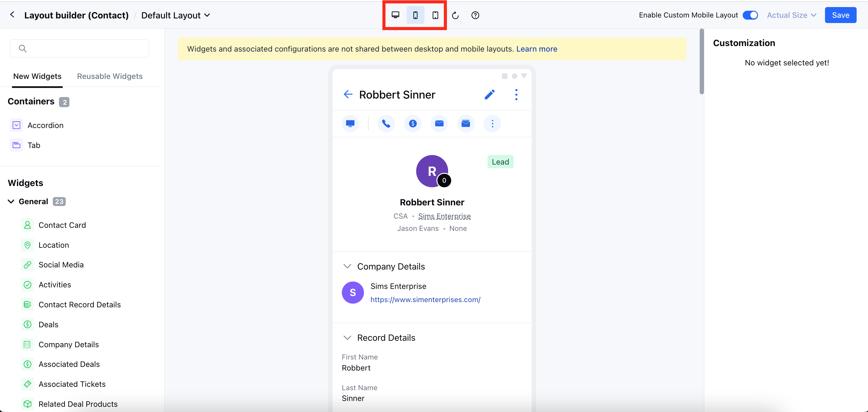Collapse the General widgets group
868x412 pixels.
[x=11, y=201]
